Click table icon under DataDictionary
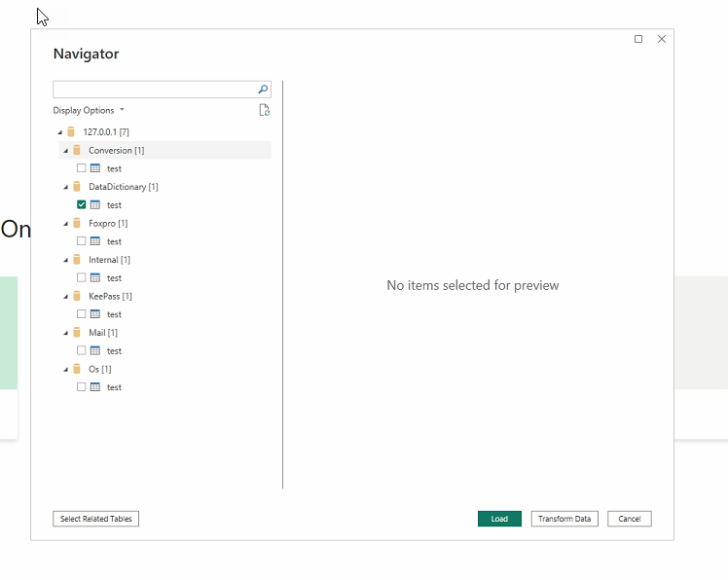The width and height of the screenshot is (728, 580). pyautogui.click(x=95, y=204)
